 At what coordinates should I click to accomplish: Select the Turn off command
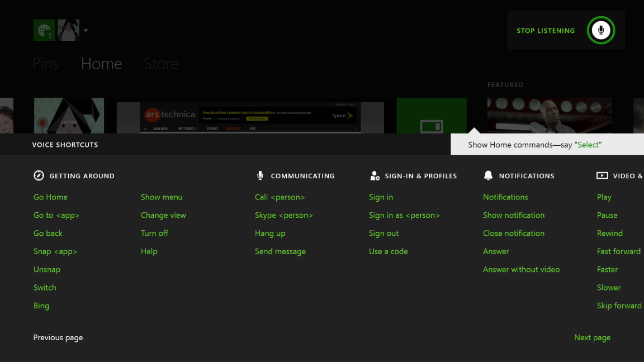pyautogui.click(x=154, y=233)
